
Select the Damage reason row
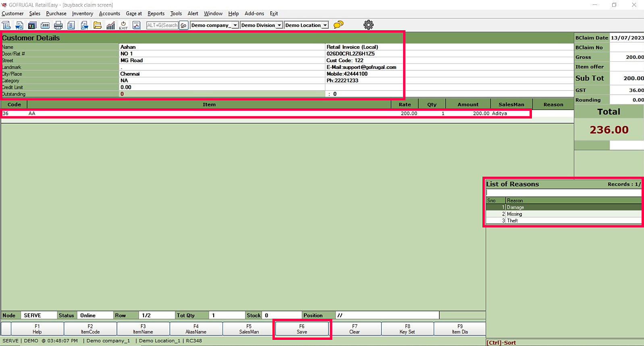pos(563,207)
